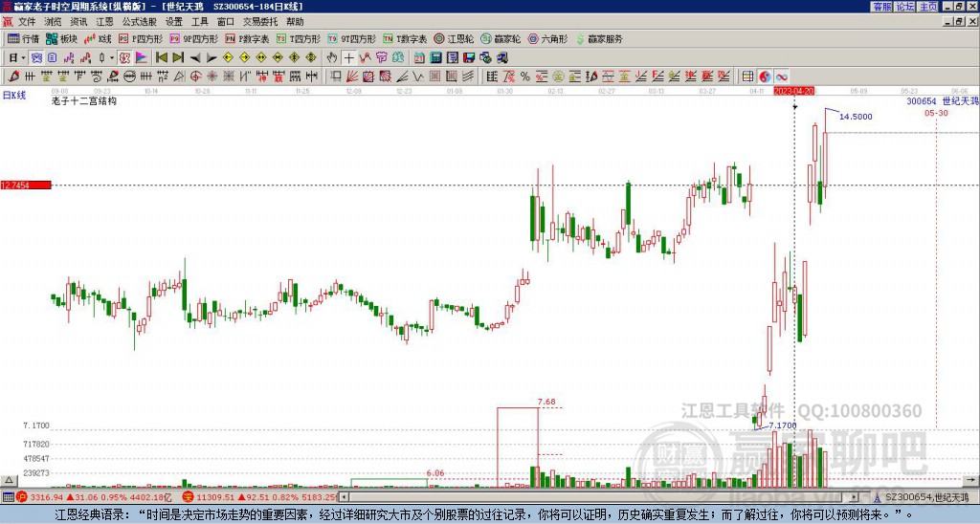Image resolution: width=980 pixels, height=524 pixels.
Task: Select the hand pan tool
Action: coord(332,57)
